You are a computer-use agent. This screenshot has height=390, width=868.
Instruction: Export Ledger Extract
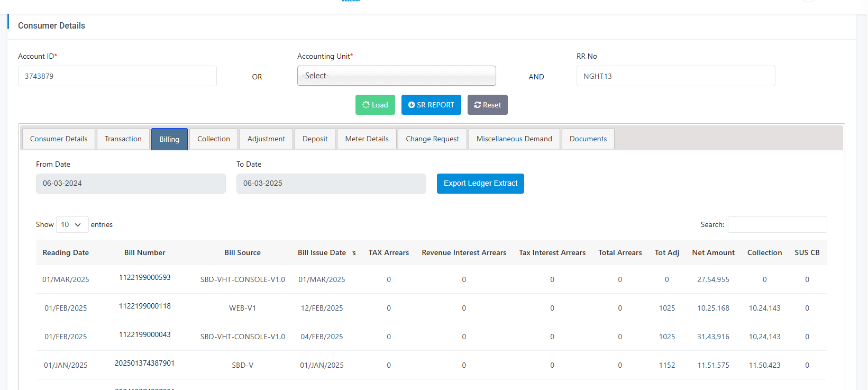(480, 184)
